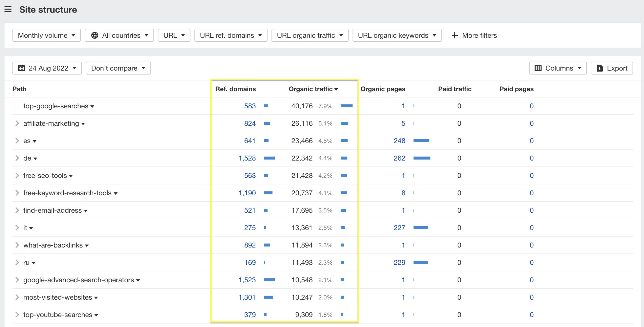Expand the free-seo-tools row
644x327 pixels.
coord(17,175)
